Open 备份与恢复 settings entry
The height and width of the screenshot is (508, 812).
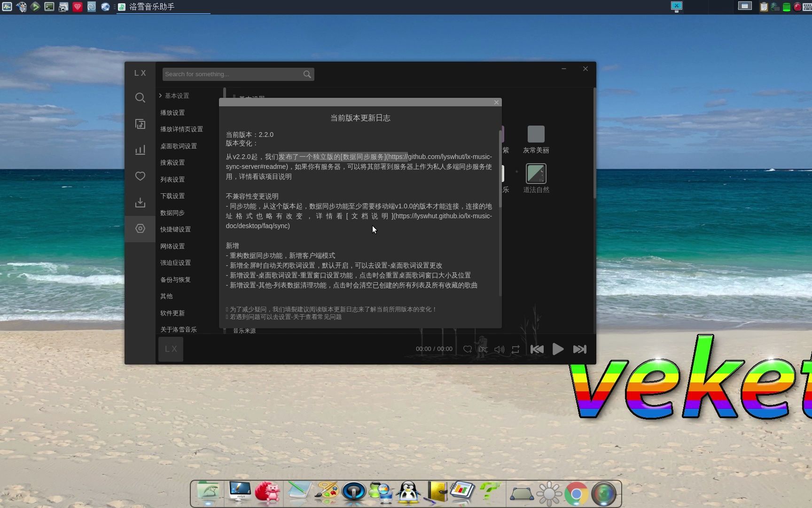[175, 279]
